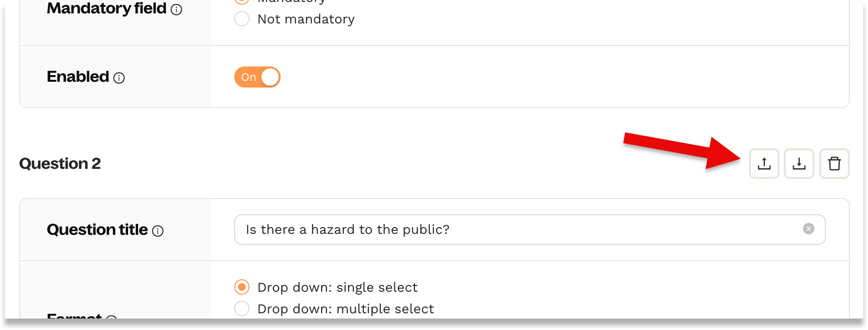
Task: Click the info icon beside the Format label
Action: point(111,317)
